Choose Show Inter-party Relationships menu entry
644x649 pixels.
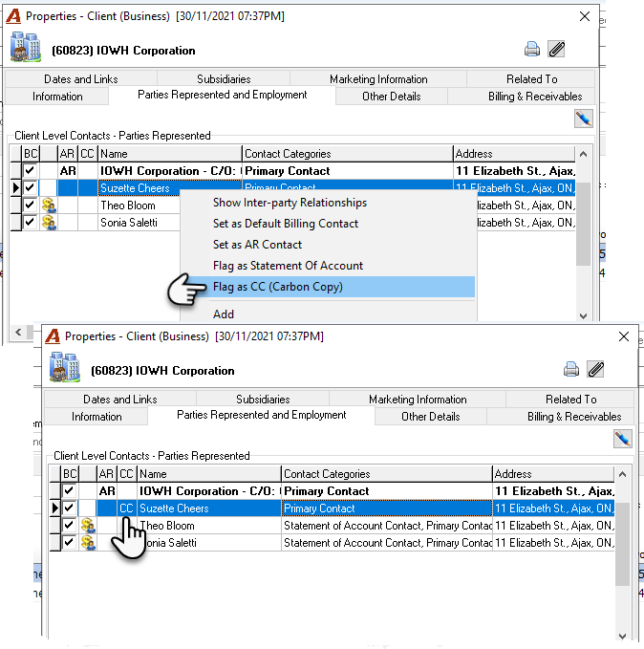[328, 203]
